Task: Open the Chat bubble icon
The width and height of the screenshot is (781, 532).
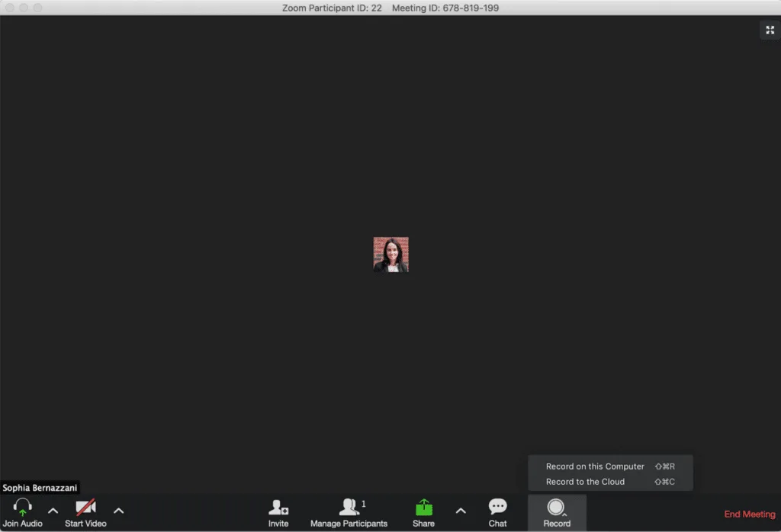Action: [x=497, y=507]
